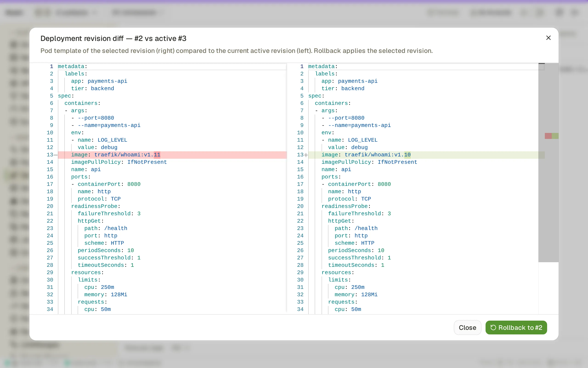
Task: Click 'metadata:' on left pane line 1
Action: (72, 66)
